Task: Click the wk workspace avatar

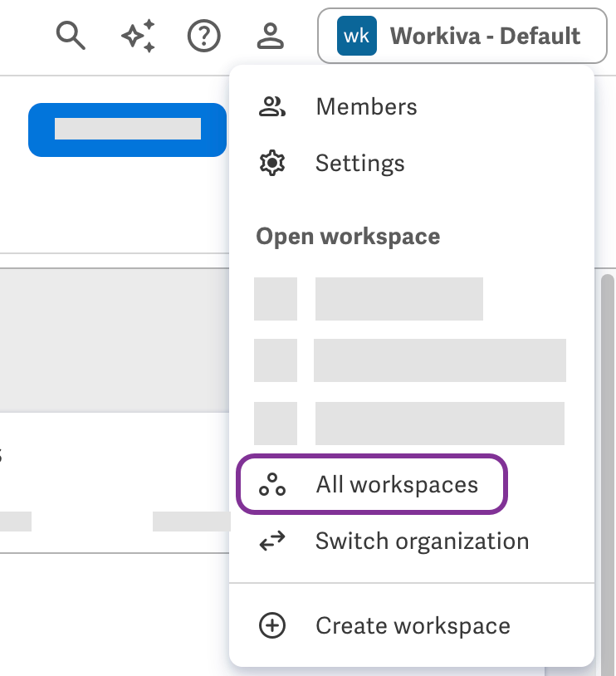Action: pyautogui.click(x=357, y=36)
